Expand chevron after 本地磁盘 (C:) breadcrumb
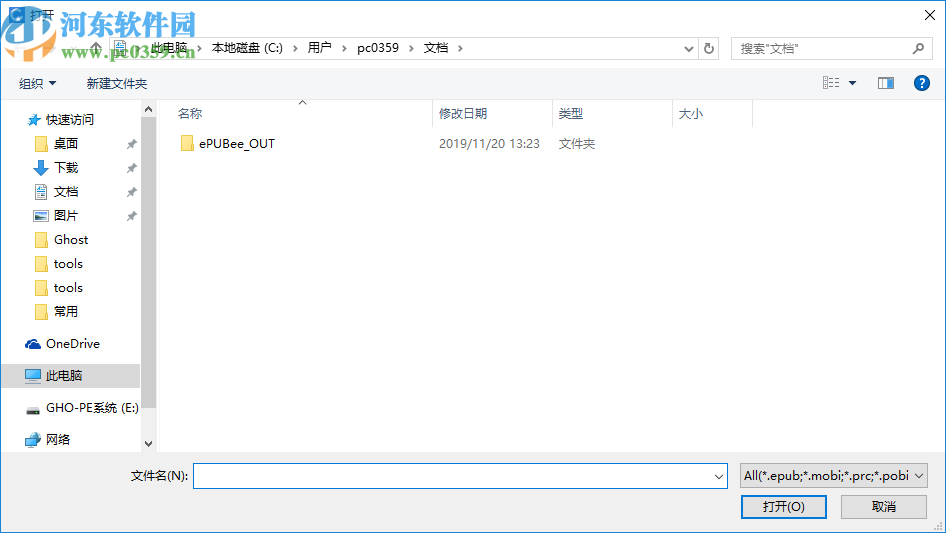Viewport: 946px width, 533px height. (x=295, y=48)
